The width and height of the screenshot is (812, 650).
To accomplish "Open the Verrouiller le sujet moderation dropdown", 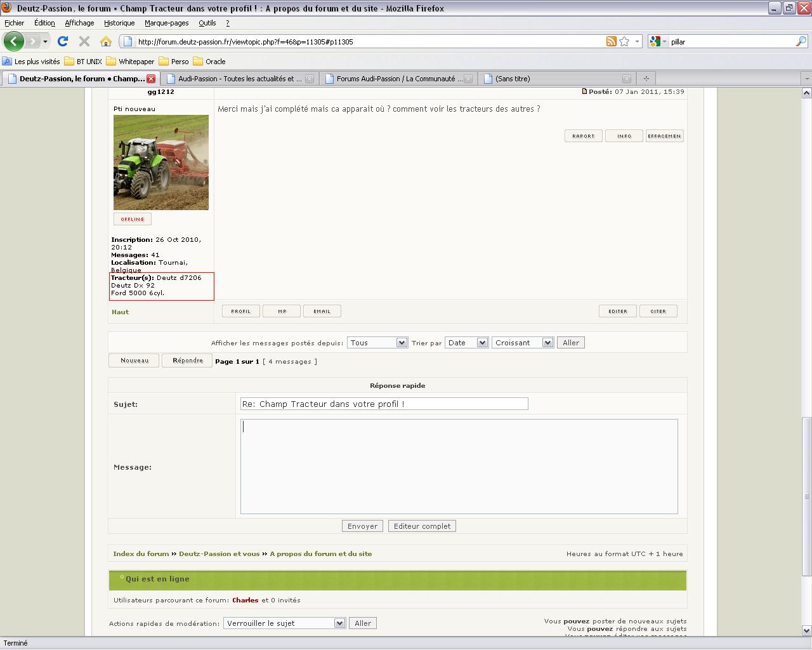I will [284, 623].
